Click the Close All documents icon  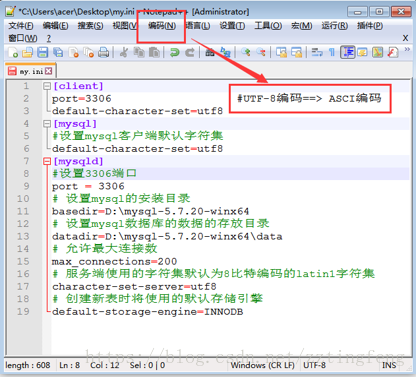point(88,52)
